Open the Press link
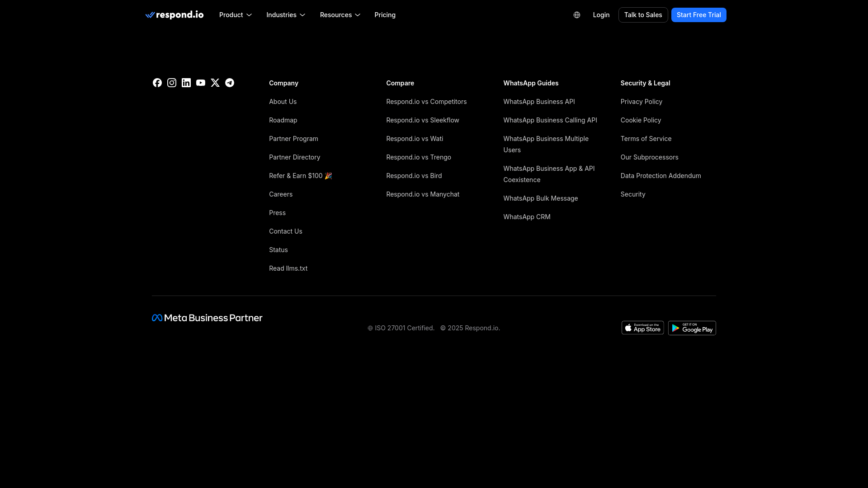Image resolution: width=868 pixels, height=488 pixels. 278,213
